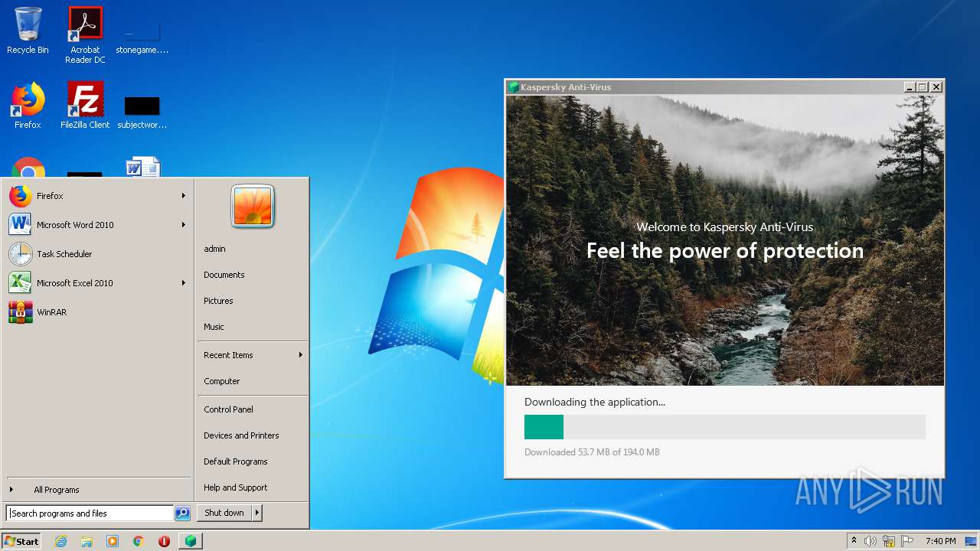Image resolution: width=980 pixels, height=551 pixels.
Task: Click the Microsoft Word 2010 icon
Action: pyautogui.click(x=20, y=225)
